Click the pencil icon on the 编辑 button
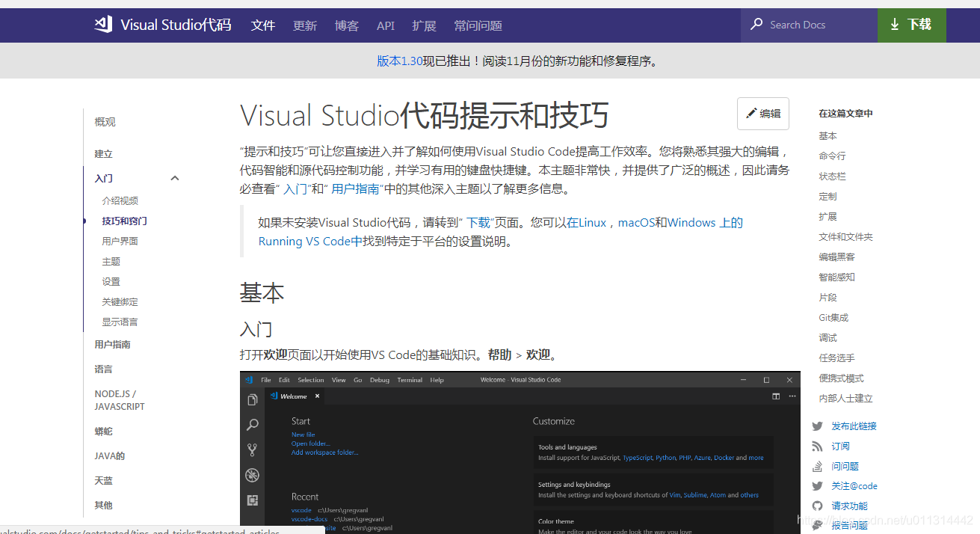The height and width of the screenshot is (534, 980). click(751, 114)
